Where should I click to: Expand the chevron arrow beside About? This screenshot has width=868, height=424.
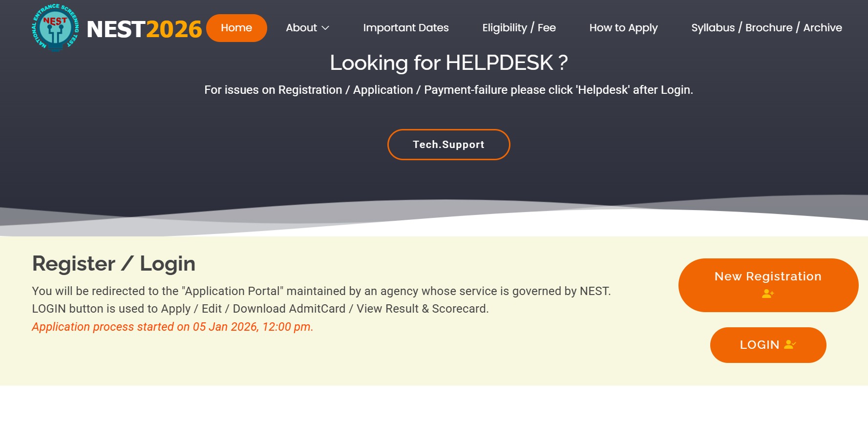coord(325,28)
